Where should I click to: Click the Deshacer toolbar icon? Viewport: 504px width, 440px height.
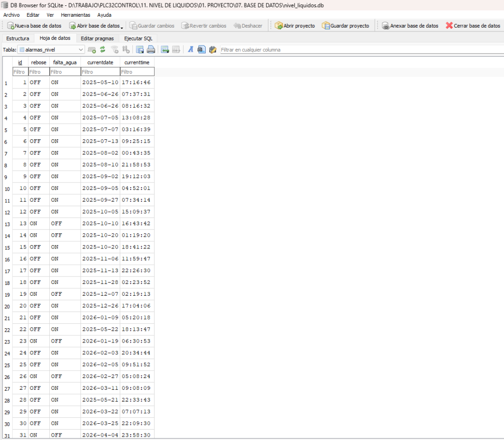[x=237, y=26]
